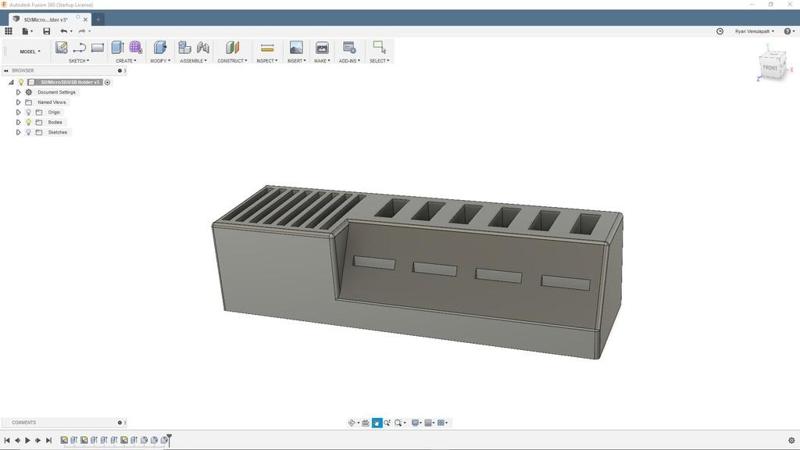Toggle Bodies visibility light bulb
This screenshot has width=800, height=450.
pyautogui.click(x=29, y=122)
